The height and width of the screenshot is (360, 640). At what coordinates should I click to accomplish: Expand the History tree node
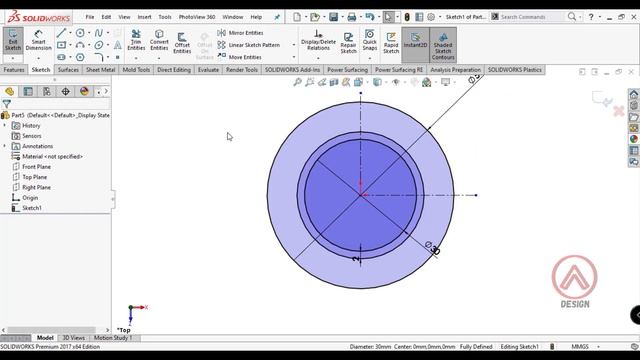[4, 126]
